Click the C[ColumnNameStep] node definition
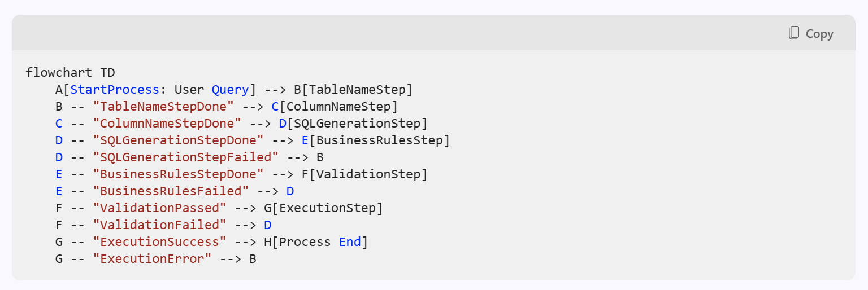Viewport: 868px width, 290px height. (335, 106)
